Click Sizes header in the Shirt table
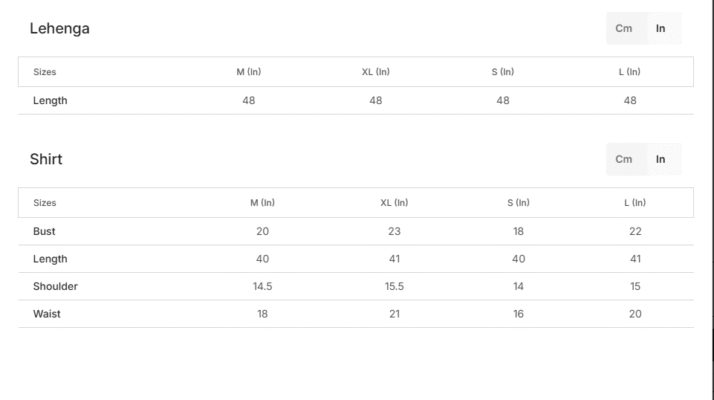Screen dimensions: 714x400 coord(44,203)
